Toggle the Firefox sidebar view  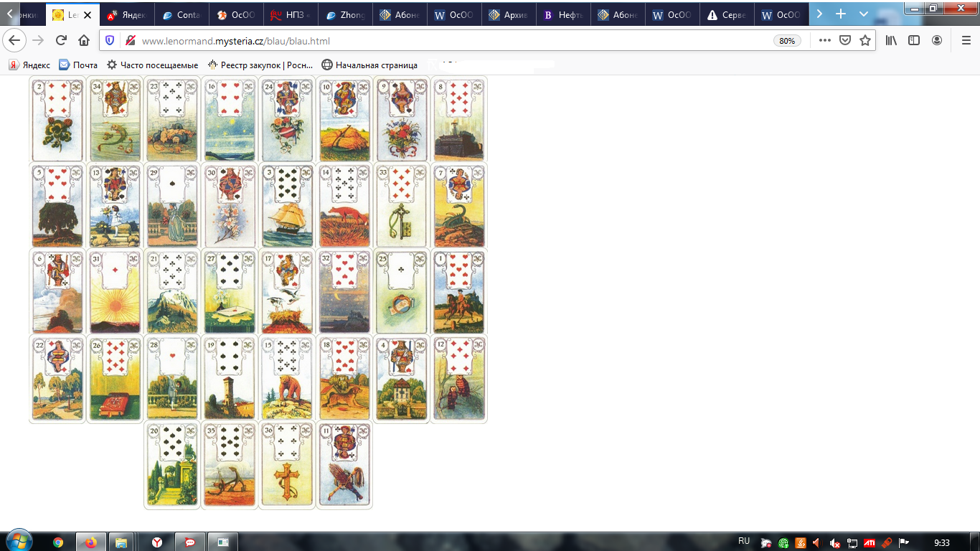(914, 40)
